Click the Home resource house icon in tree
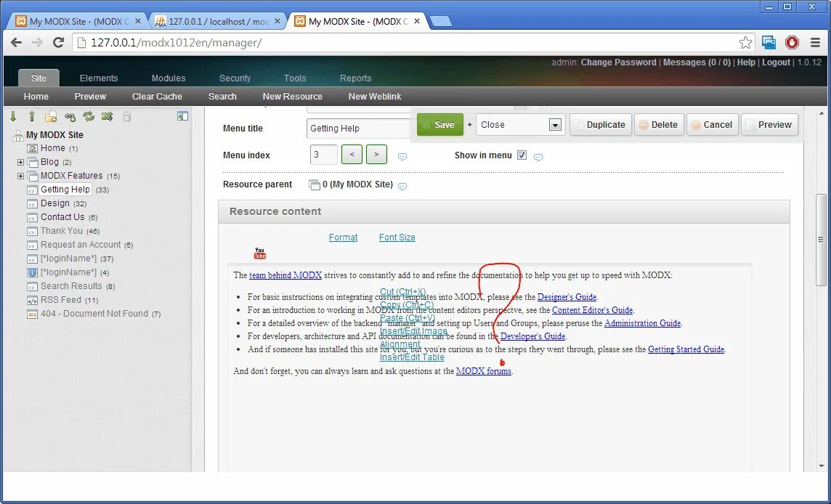Viewport: 831px width, 504px height. (x=33, y=148)
